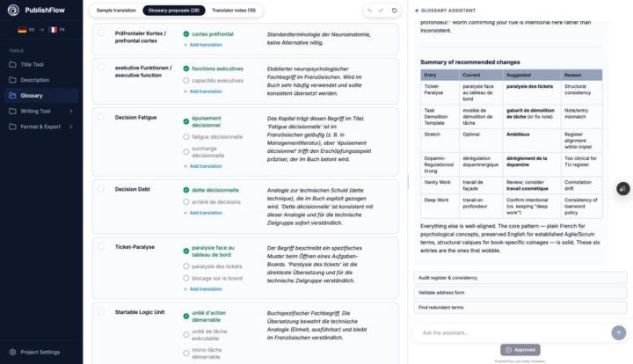Check the Startable Logic Unit entry checkbox

[101, 312]
